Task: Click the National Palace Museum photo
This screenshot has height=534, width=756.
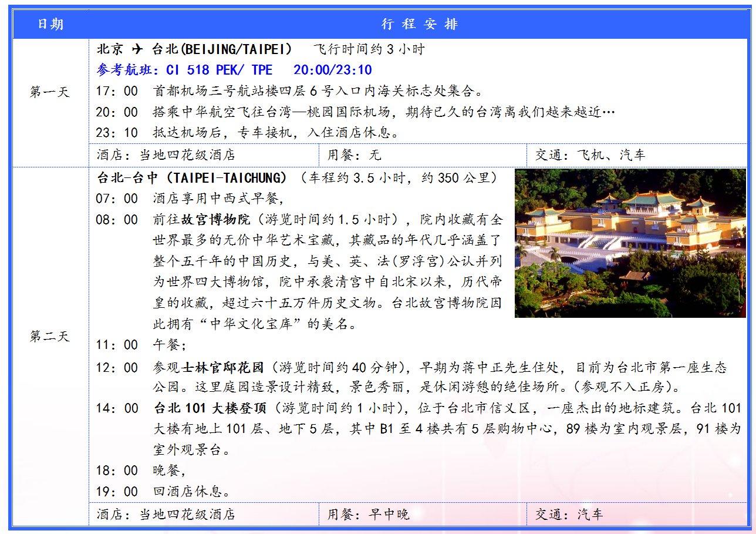Action: pos(630,243)
